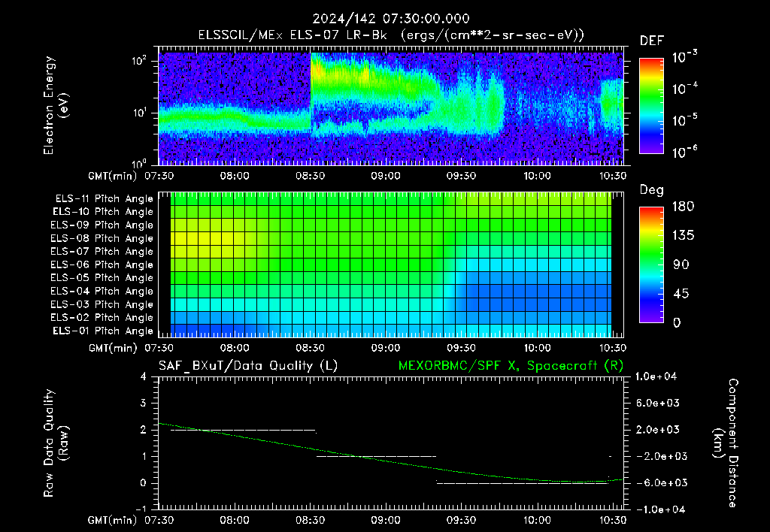Click the Deg pitch angle color bar
770x532 pixels.
coord(651,264)
